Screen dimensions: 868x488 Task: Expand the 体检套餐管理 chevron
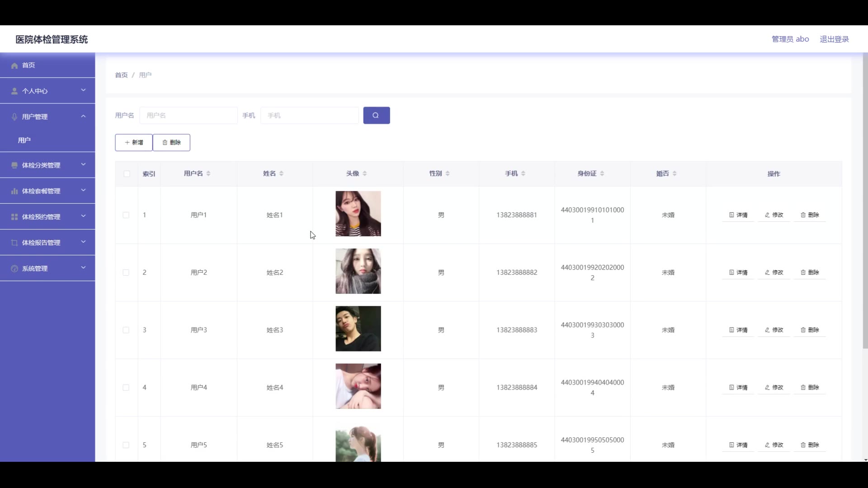83,190
